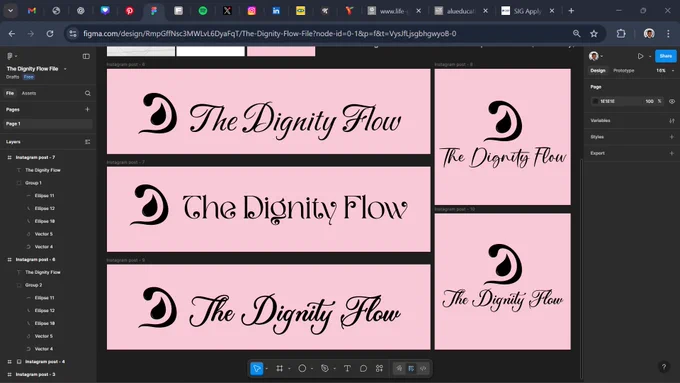
Task: Add a new page with plus button
Action: (87, 110)
